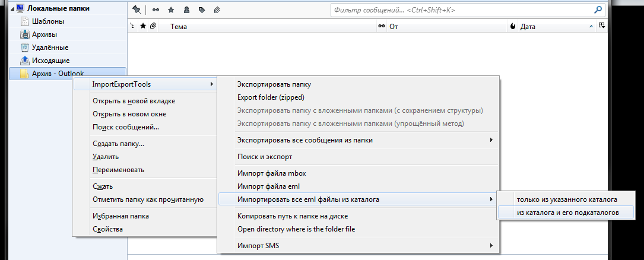Toggle the keep filters applied pin icon
This screenshot has width=644, height=260.
click(137, 9)
